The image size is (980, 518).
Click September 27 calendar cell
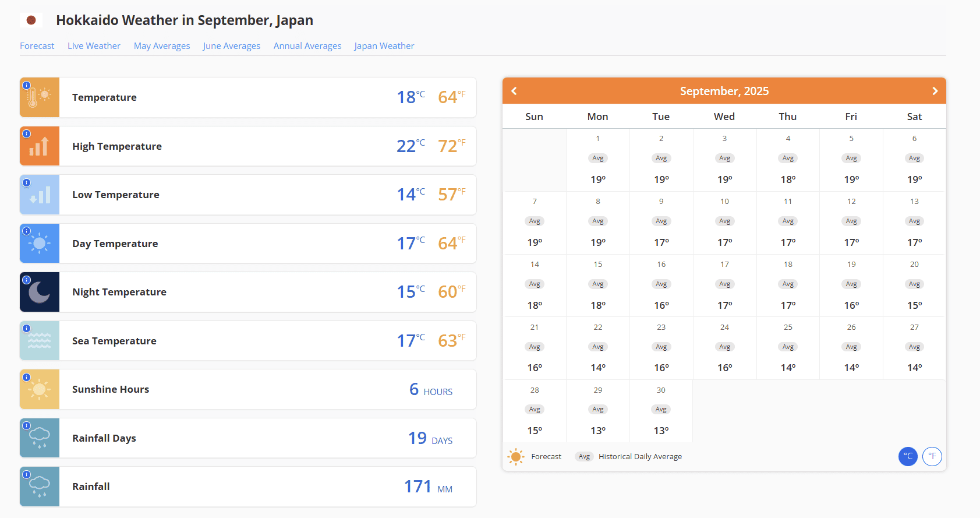(x=915, y=349)
